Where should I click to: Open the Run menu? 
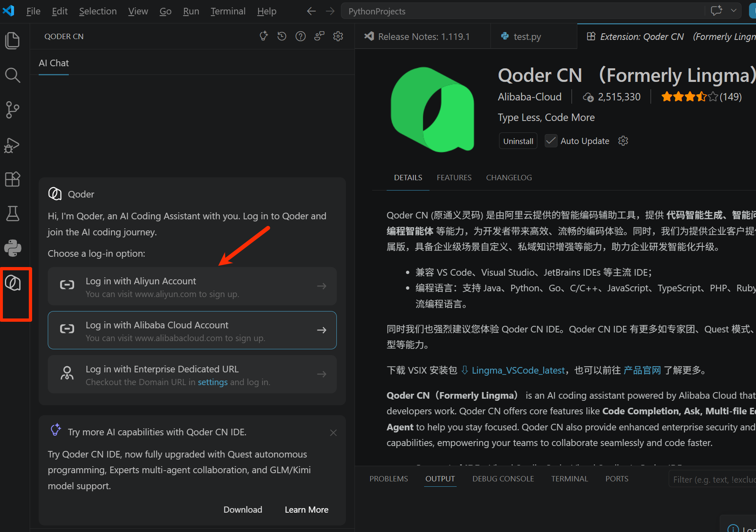pos(191,11)
